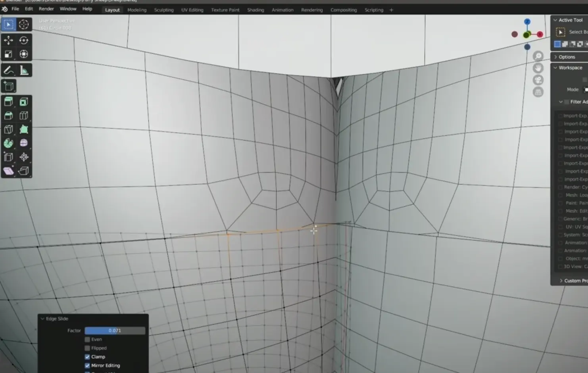588x373 pixels.
Task: Toggle camera view in viewport gizmo
Action: pyautogui.click(x=538, y=80)
